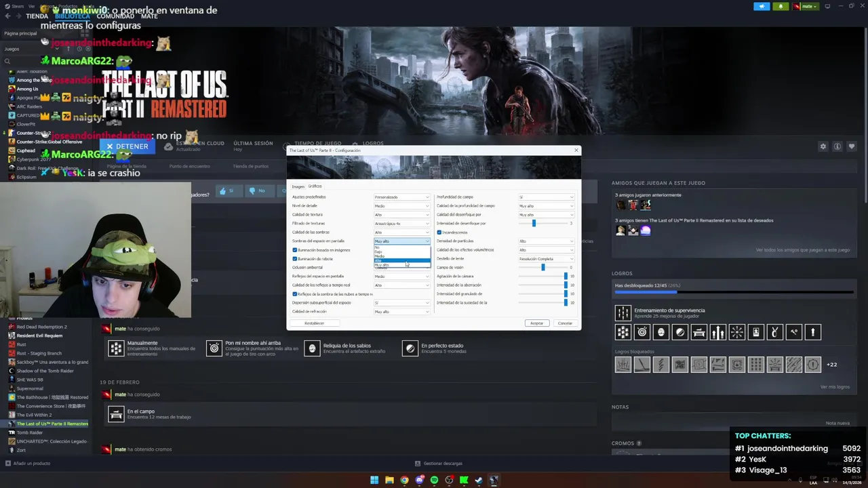Click the Reliquia de los sabios achievement icon
Viewport: 868px width, 488px height.
pyautogui.click(x=312, y=348)
